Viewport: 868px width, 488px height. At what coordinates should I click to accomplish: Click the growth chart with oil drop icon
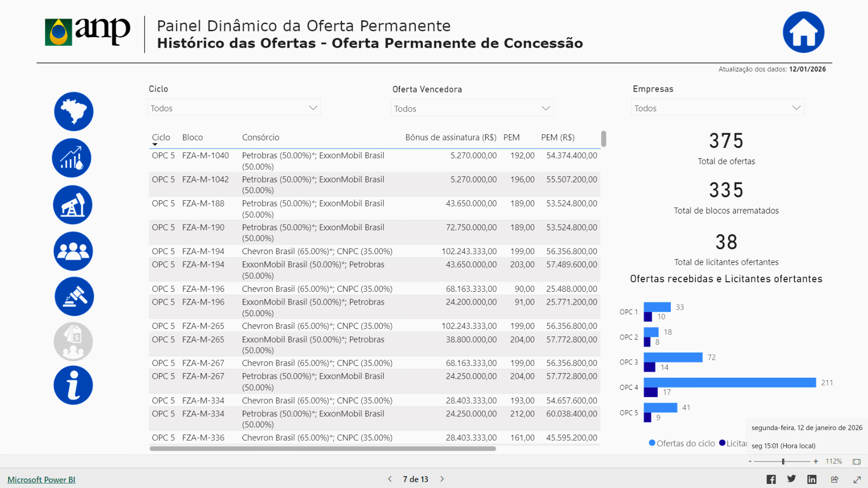(72, 158)
